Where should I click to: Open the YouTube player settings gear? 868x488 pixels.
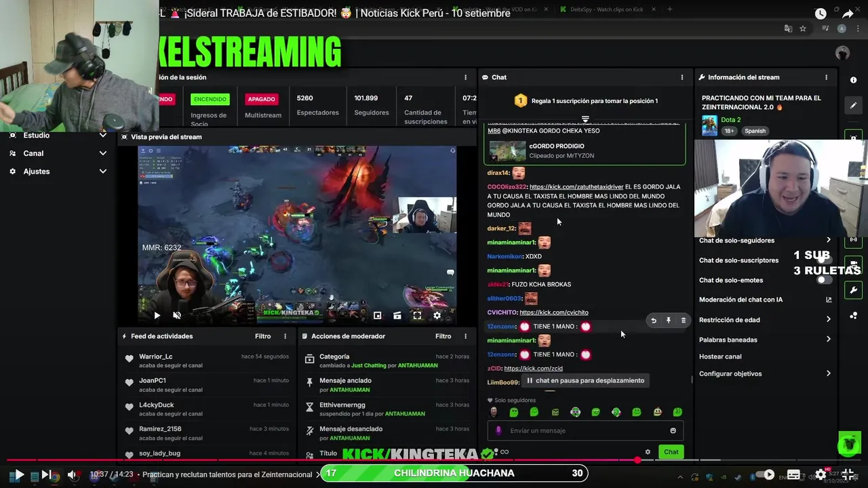pos(821,474)
